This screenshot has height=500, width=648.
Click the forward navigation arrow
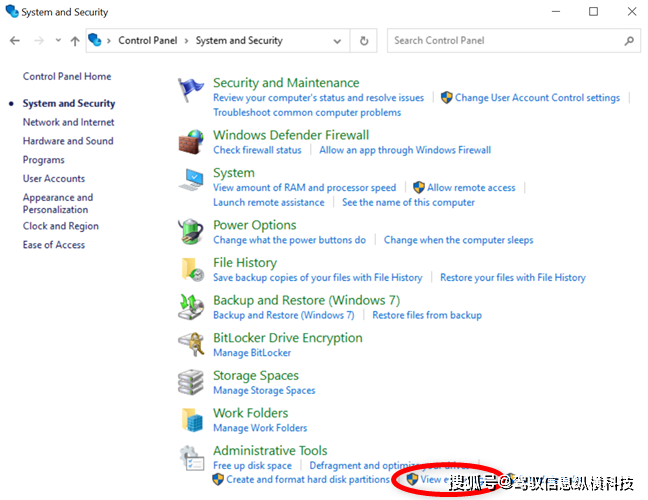click(39, 40)
